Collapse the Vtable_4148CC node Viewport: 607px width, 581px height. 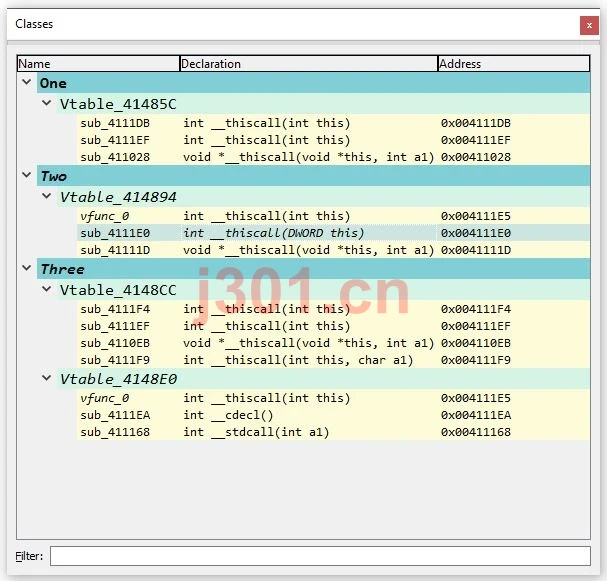click(46, 289)
